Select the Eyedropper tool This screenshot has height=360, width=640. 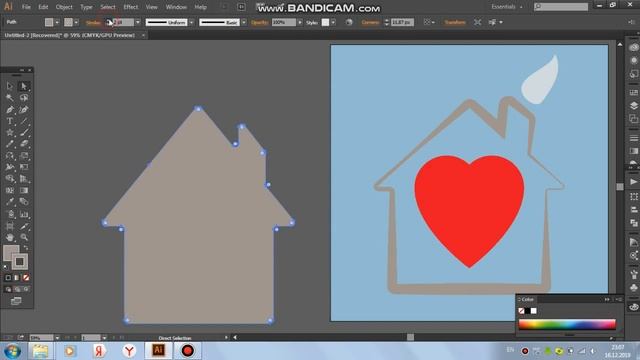point(10,202)
